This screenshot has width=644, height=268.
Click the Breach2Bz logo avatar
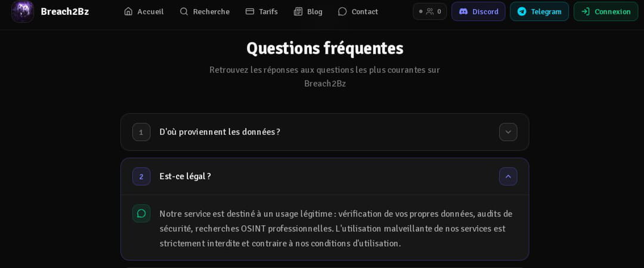(x=23, y=11)
